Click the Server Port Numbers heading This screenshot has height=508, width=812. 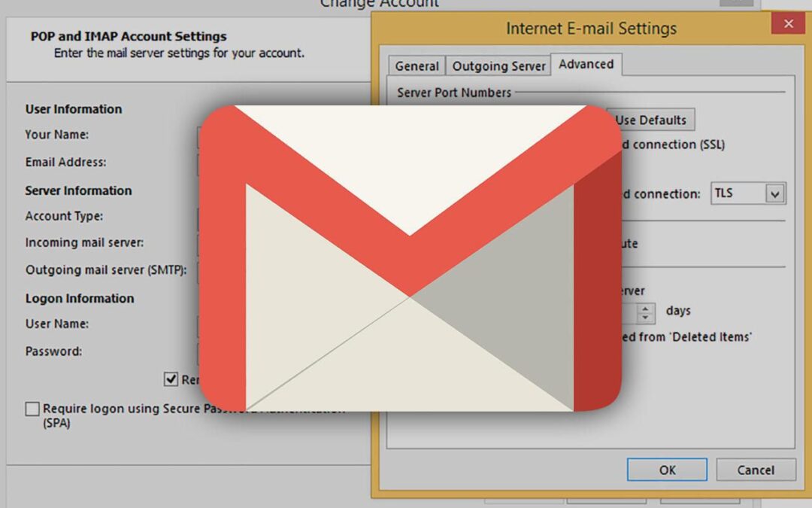click(454, 93)
